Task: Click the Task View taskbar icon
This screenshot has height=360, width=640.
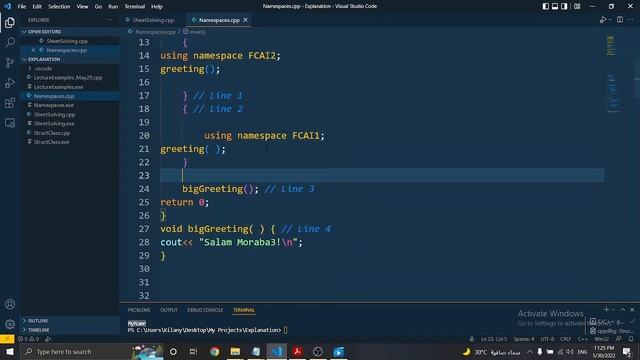Action: tap(194, 351)
